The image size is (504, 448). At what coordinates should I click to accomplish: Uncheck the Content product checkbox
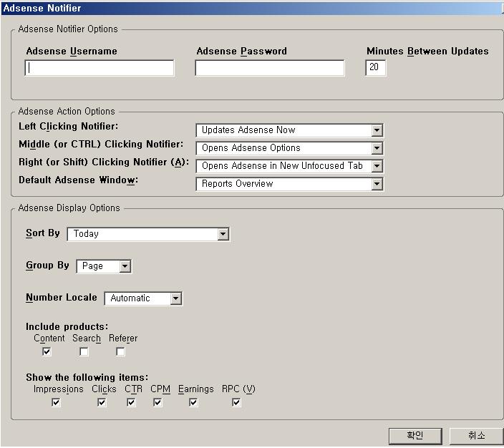tap(47, 351)
